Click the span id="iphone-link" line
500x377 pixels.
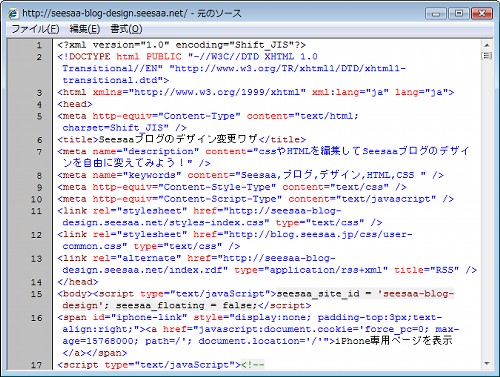[x=258, y=335]
